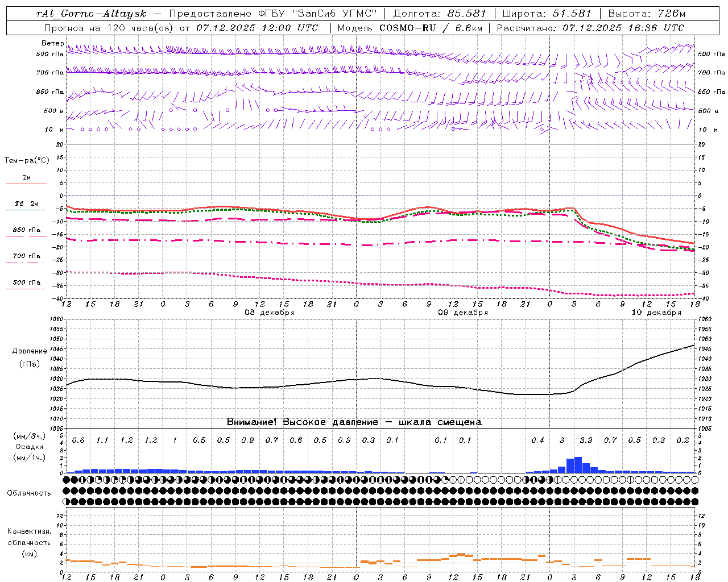The width and height of the screenshot is (728, 582).
Task: Click the (мм/3ч.) unit label
Action: coord(29,436)
